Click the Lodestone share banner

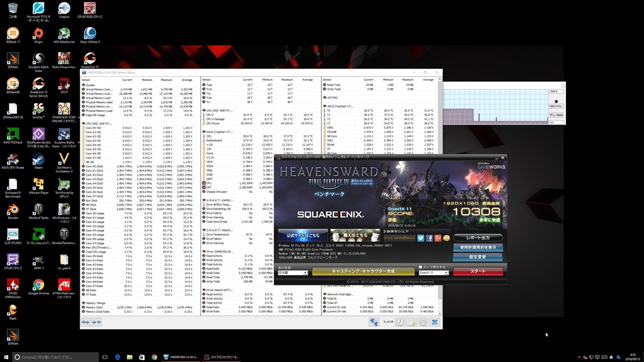(399, 238)
